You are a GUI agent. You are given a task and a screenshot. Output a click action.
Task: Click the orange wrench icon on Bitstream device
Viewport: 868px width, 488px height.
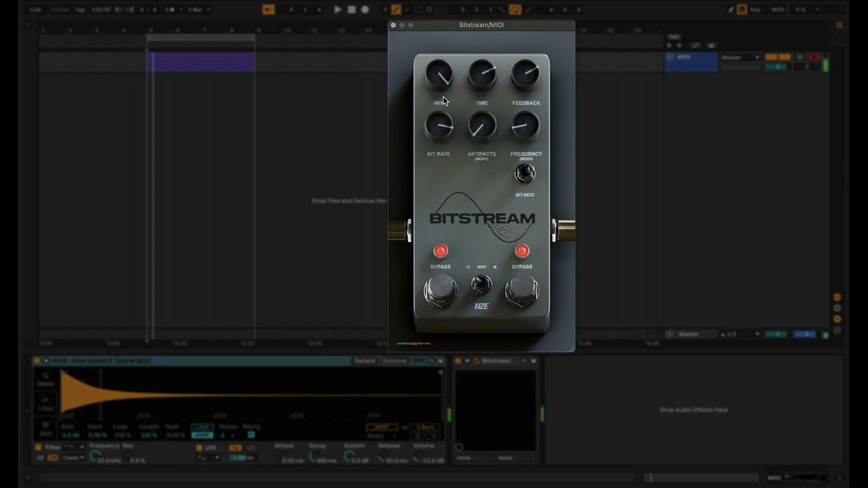pos(476,361)
